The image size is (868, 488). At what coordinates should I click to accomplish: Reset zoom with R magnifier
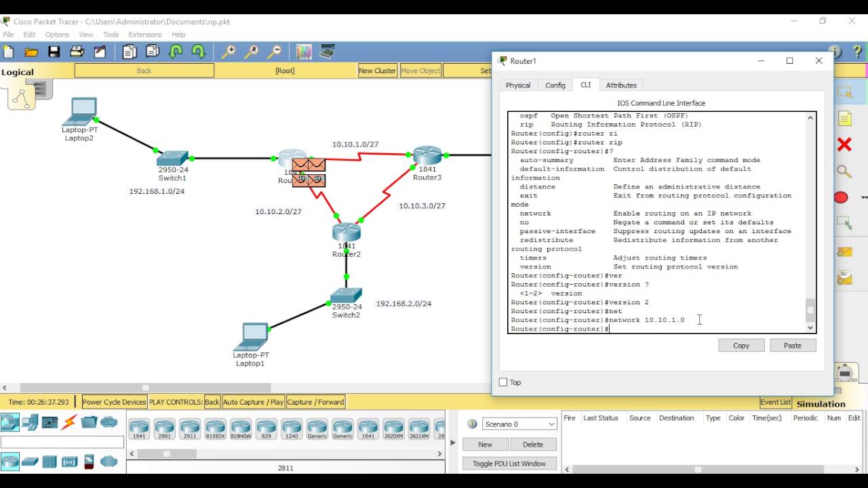(x=252, y=52)
